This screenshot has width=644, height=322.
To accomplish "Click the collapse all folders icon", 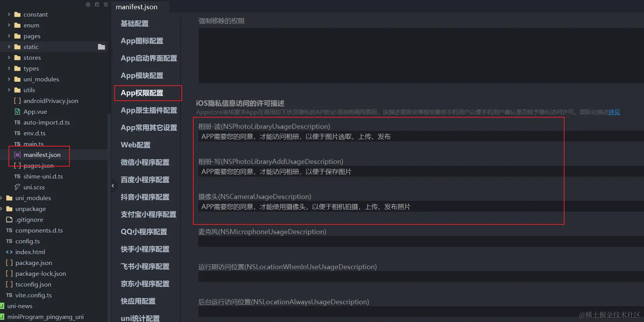I will [x=97, y=5].
